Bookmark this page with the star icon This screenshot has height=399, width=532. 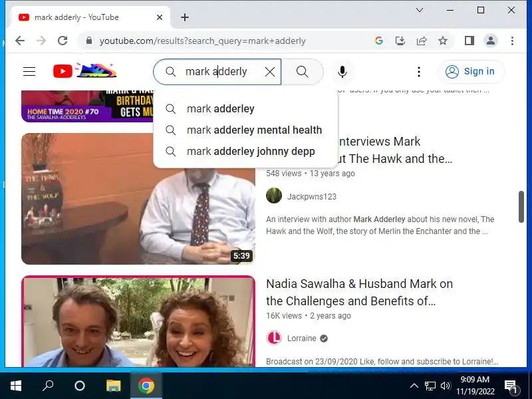tap(443, 41)
